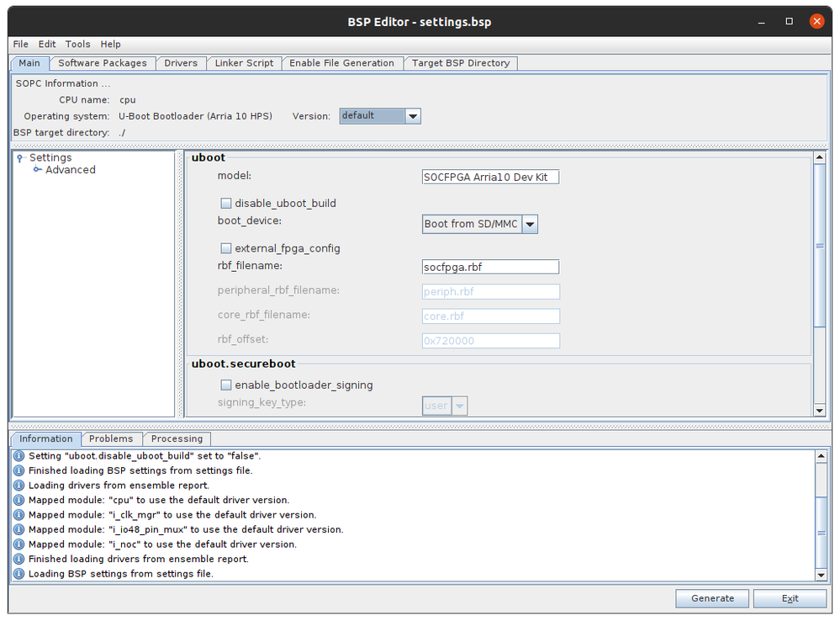840x621 pixels.
Task: Click the Exit button
Action: point(790,598)
